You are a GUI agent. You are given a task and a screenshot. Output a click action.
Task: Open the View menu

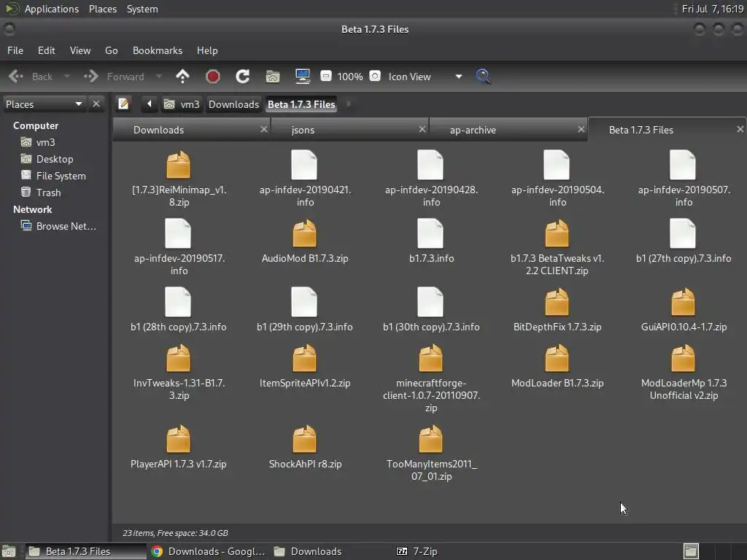80,50
